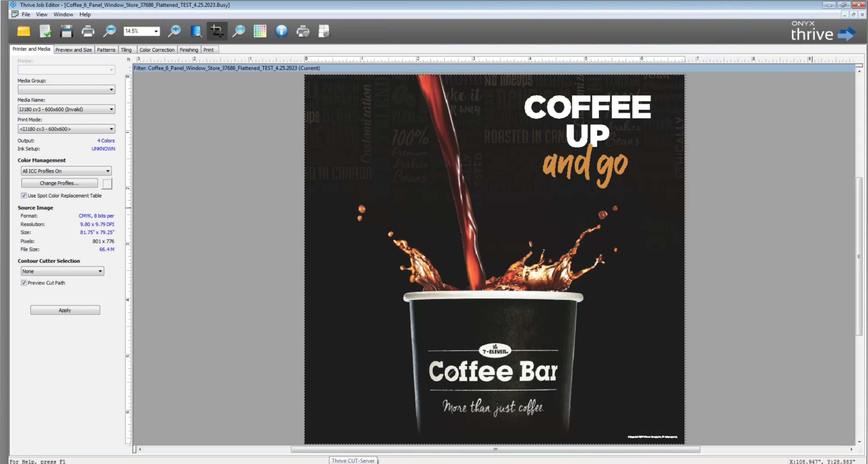Open file with the yellow folder icon

pyautogui.click(x=23, y=31)
